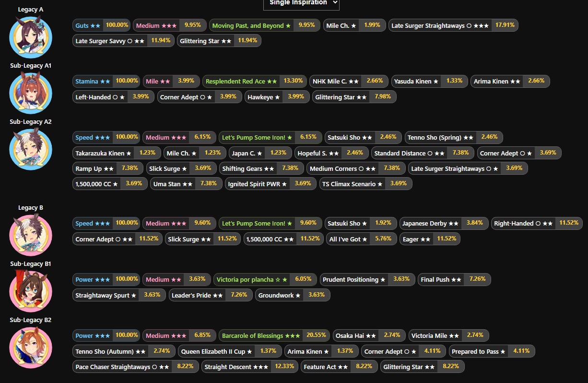Click the Hopeful S. tag
This screenshot has width=588, height=383.
pos(331,153)
